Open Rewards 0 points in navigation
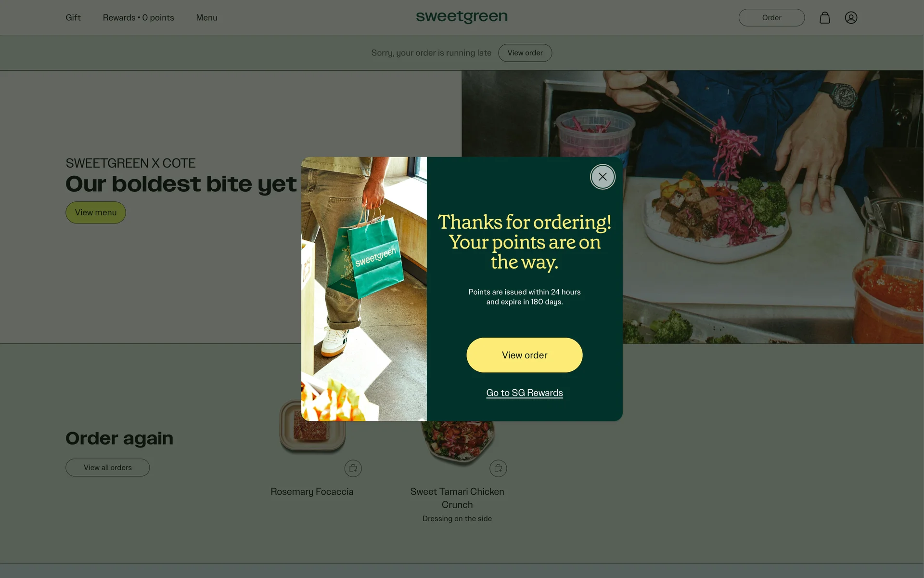The height and width of the screenshot is (578, 924). click(139, 18)
